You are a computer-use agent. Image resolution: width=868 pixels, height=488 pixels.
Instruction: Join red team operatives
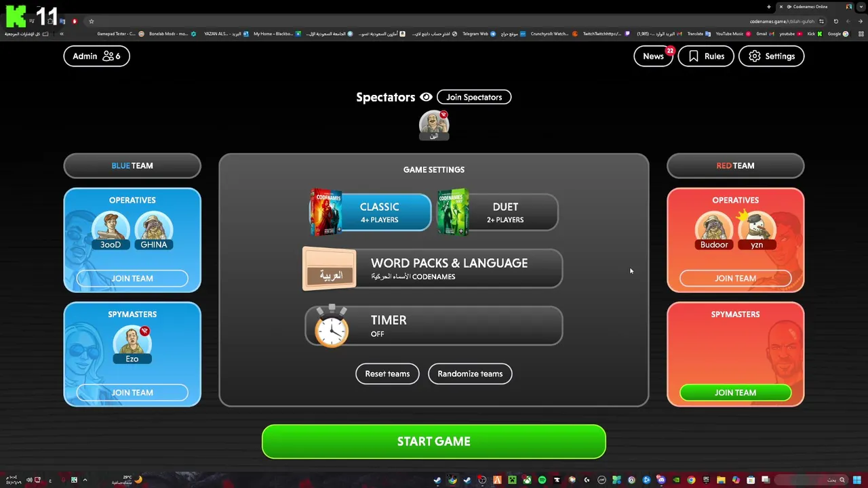click(735, 279)
